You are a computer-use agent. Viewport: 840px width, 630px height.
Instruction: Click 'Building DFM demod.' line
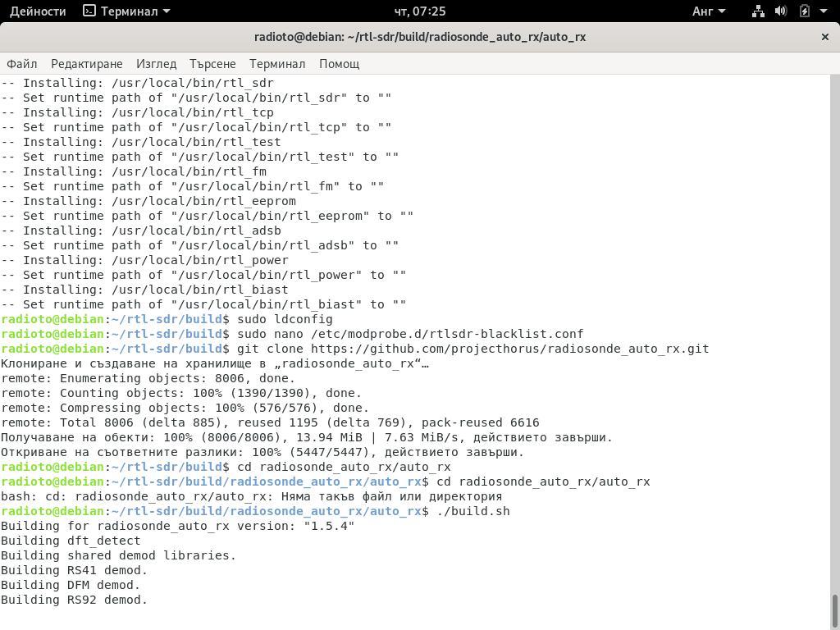tap(71, 585)
